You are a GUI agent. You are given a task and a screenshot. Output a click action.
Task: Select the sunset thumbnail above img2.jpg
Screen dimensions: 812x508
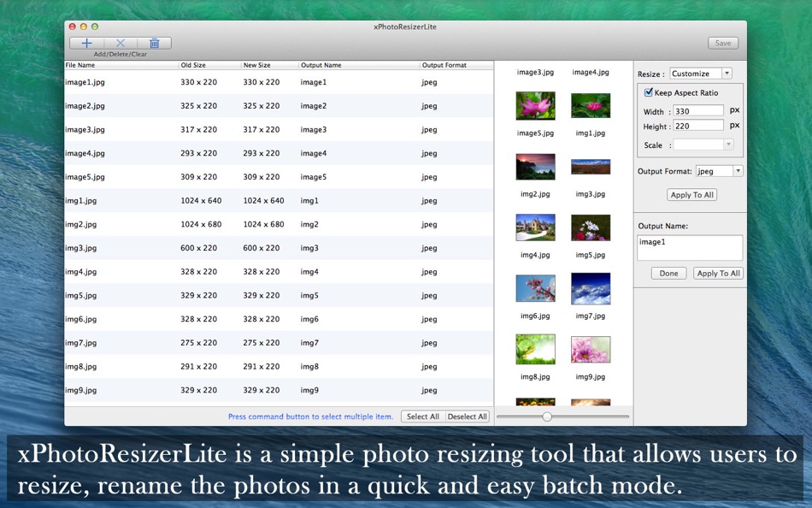pyautogui.click(x=535, y=167)
